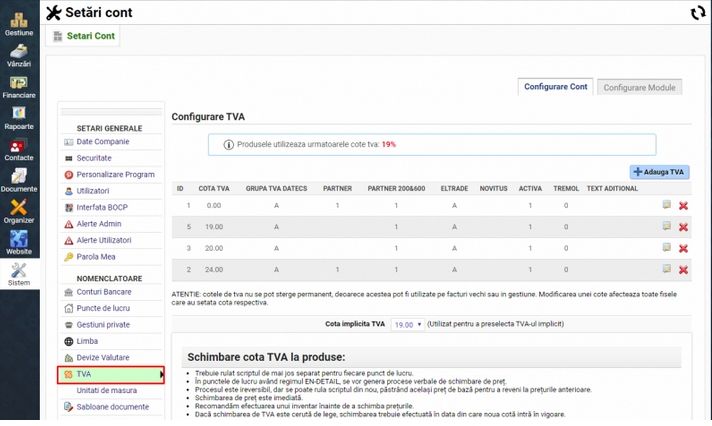Viewport: 712px width, 426px height.
Task: Delete the 0.00 TVA rate row
Action: pyautogui.click(x=683, y=206)
